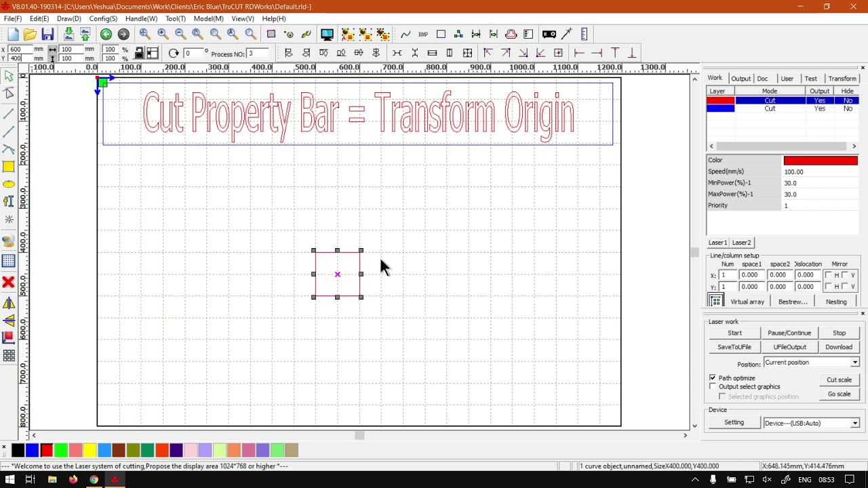
Task: Click the Import icon with green down arrow
Action: coord(68,35)
